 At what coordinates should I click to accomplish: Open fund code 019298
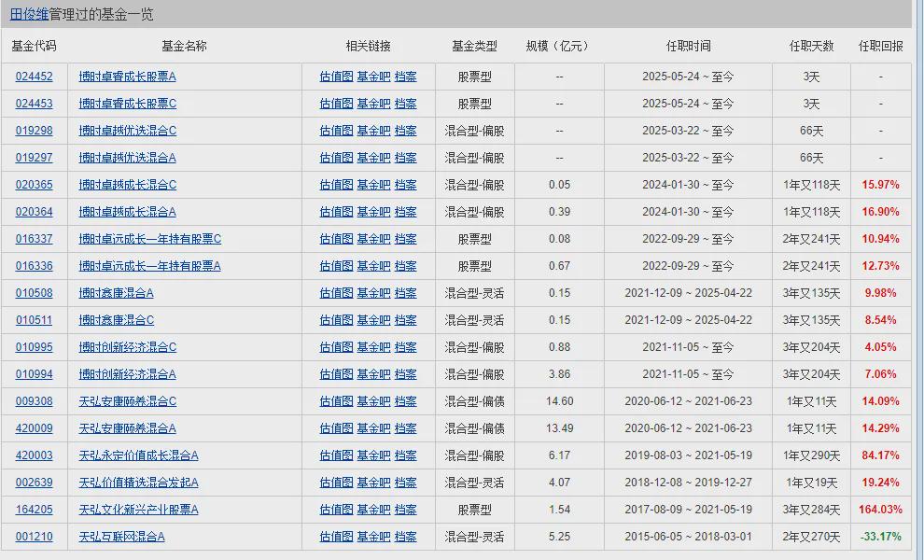tap(35, 131)
